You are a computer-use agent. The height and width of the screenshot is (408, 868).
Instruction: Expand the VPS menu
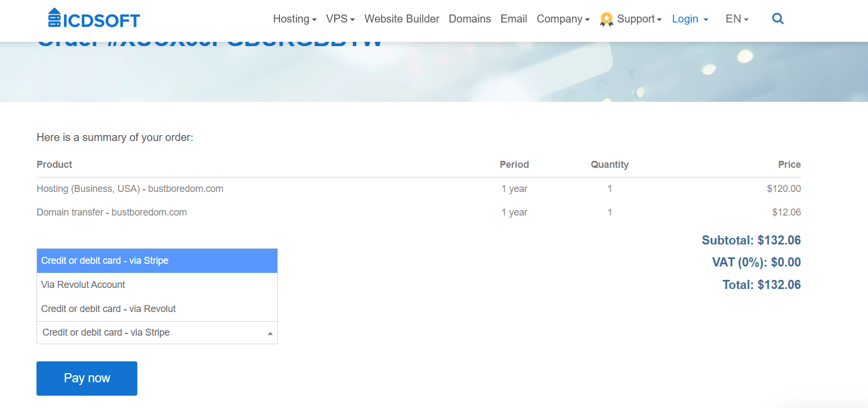340,19
